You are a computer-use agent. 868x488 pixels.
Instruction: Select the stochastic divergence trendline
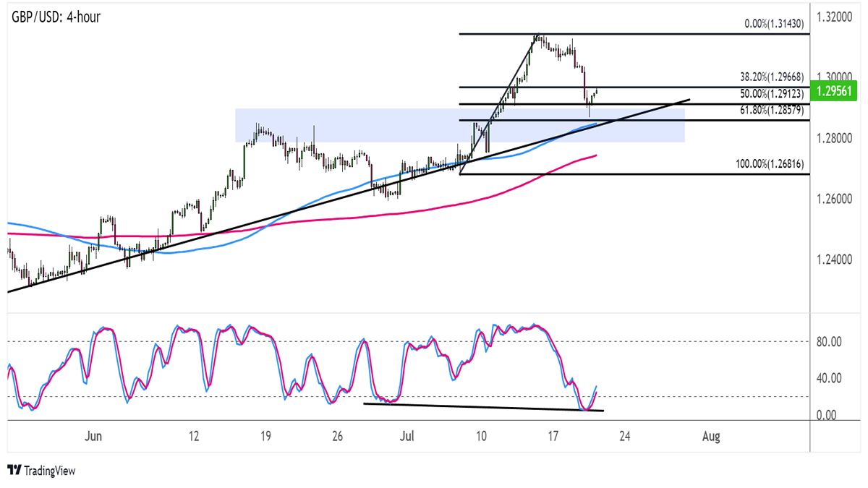483,407
